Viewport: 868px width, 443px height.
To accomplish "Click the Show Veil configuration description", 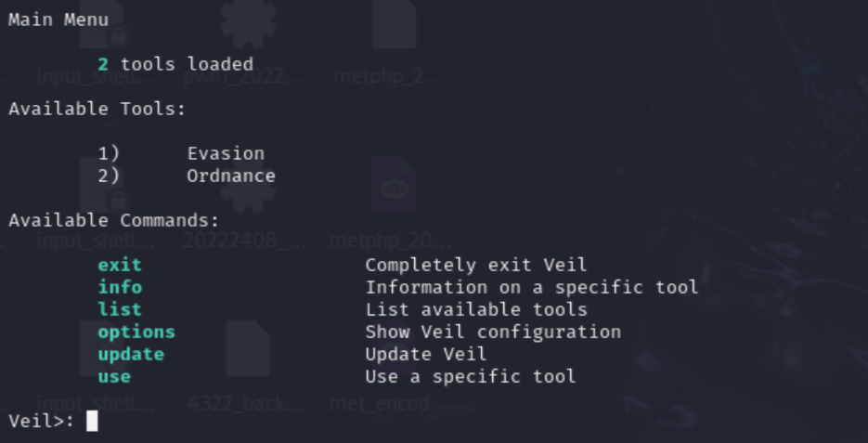I will [x=493, y=332].
